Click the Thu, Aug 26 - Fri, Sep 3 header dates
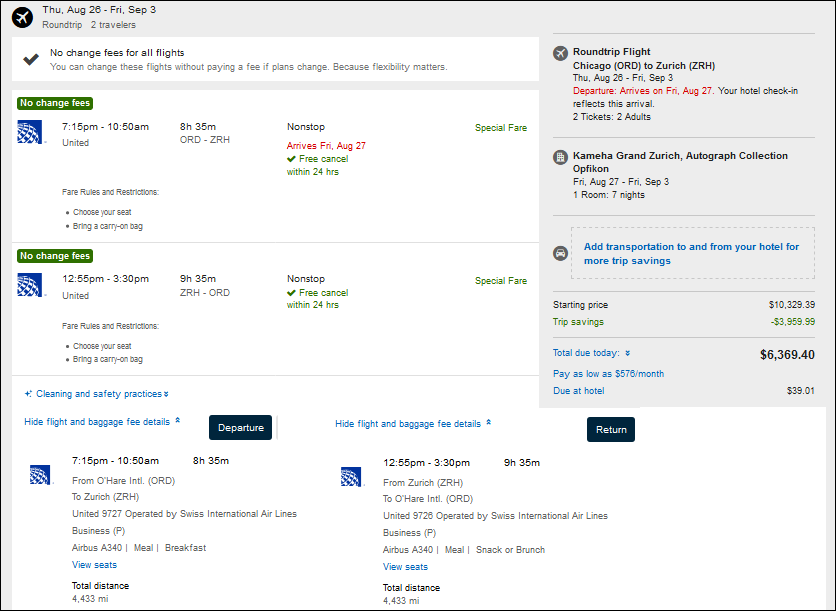This screenshot has height=611, width=836. point(99,10)
